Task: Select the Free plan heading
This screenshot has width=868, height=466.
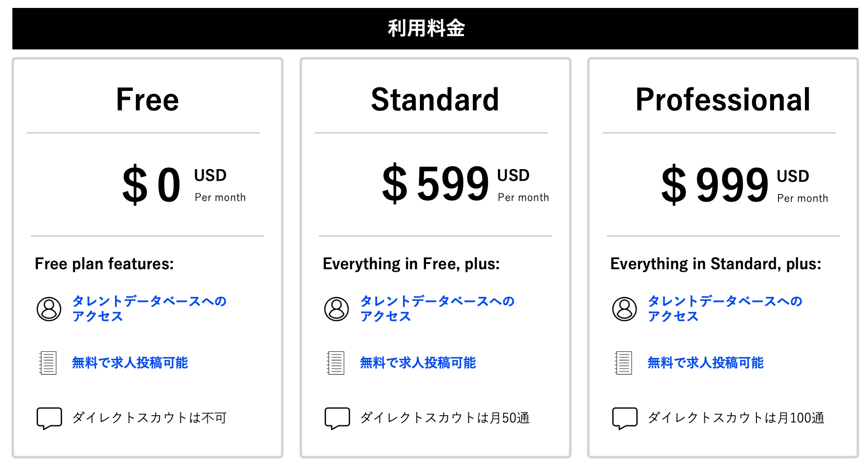Action: click(x=147, y=100)
